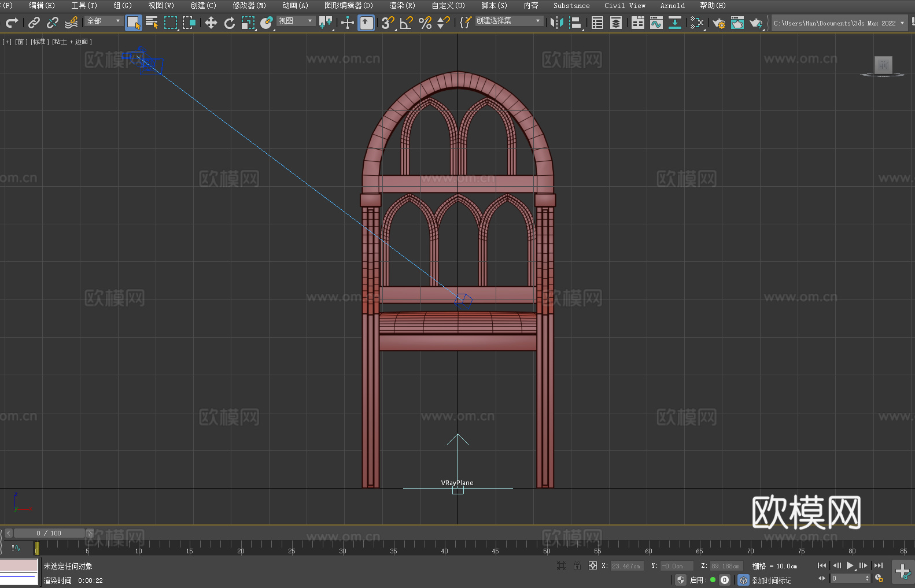Toggle the Ribbon display icon
The width and height of the screenshot is (915, 588).
[638, 23]
